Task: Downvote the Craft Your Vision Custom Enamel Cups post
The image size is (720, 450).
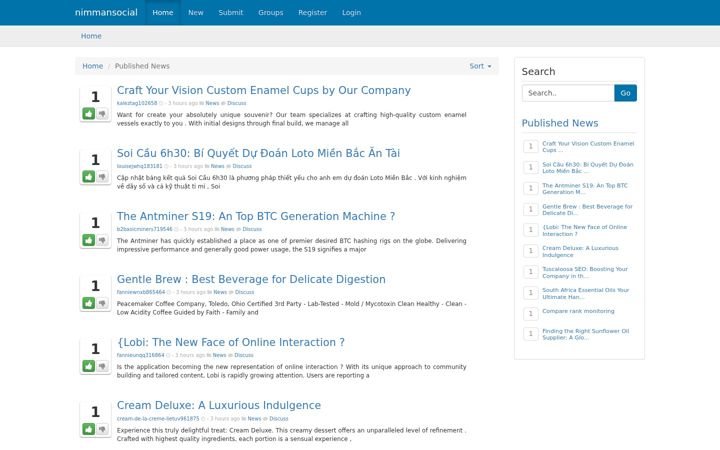Action: (102, 113)
